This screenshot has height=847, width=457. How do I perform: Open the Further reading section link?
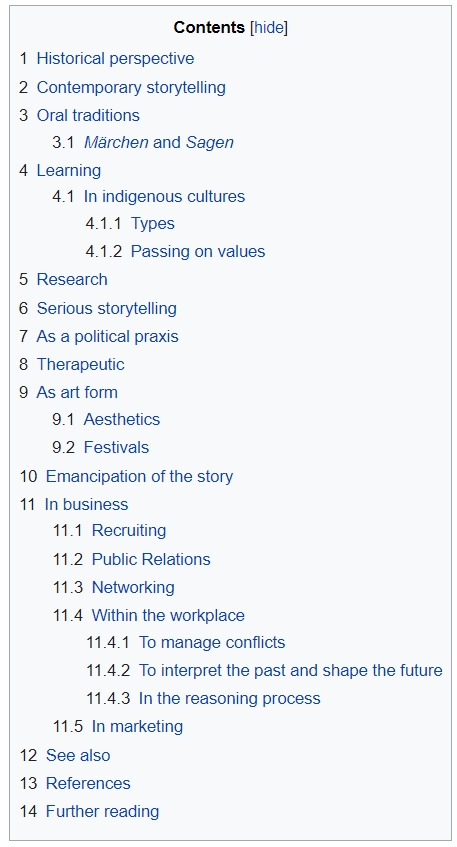tap(103, 811)
